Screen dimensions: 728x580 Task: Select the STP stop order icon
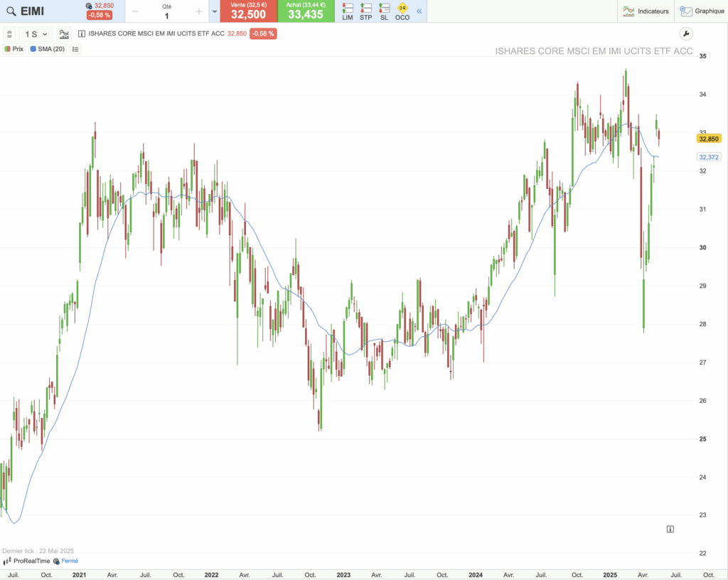tap(366, 11)
